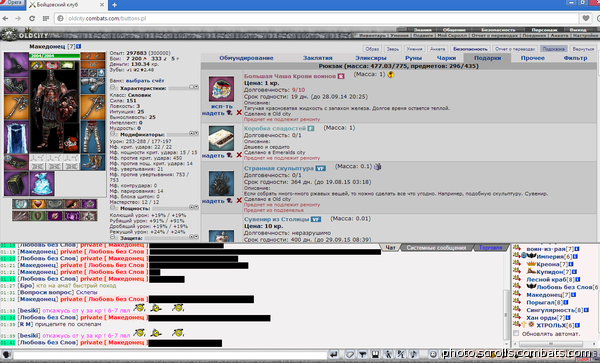The width and height of the screenshot is (600, 363).
Task: Open the smiley emoticon picker
Action: click(x=433, y=354)
